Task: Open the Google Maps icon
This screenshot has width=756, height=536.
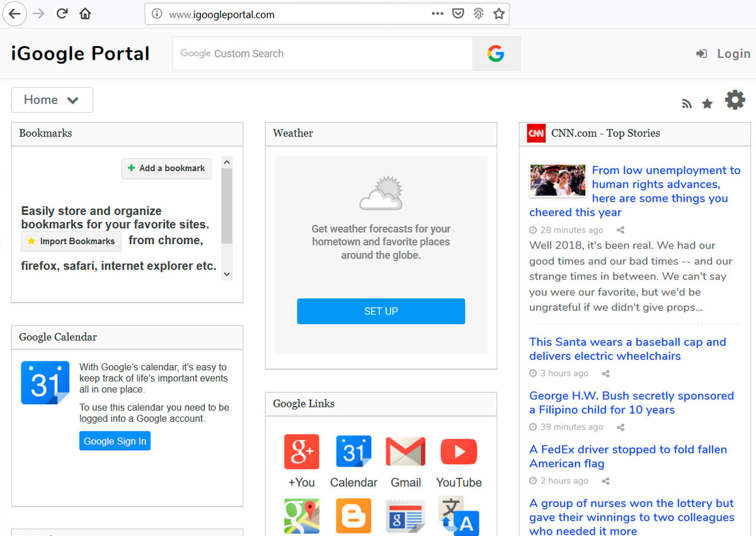Action: pos(302,516)
